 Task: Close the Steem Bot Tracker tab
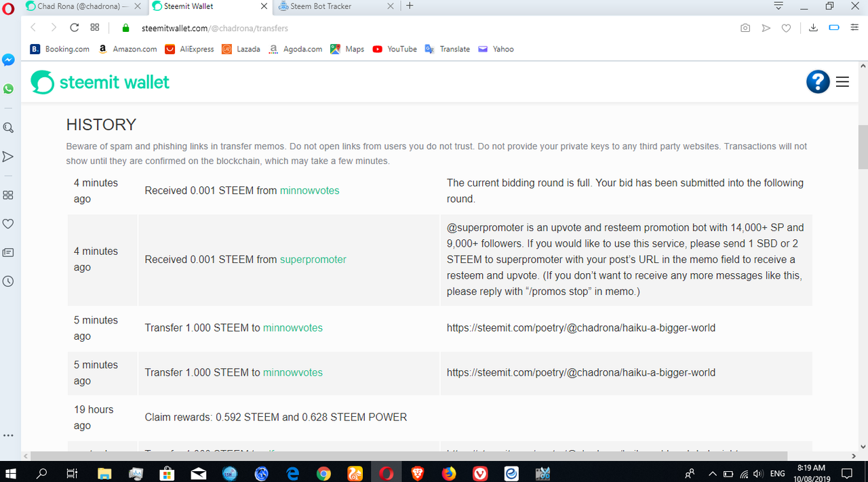(390, 6)
